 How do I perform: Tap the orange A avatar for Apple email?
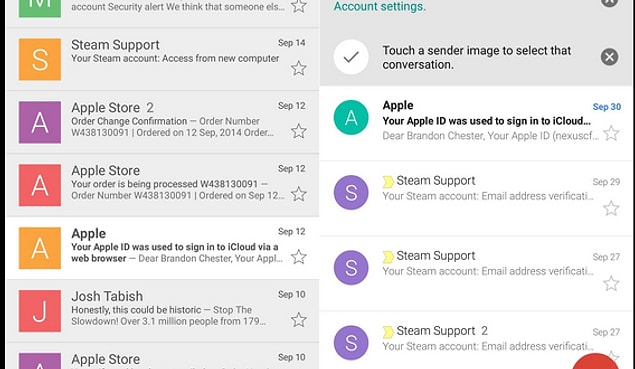pyautogui.click(x=40, y=248)
